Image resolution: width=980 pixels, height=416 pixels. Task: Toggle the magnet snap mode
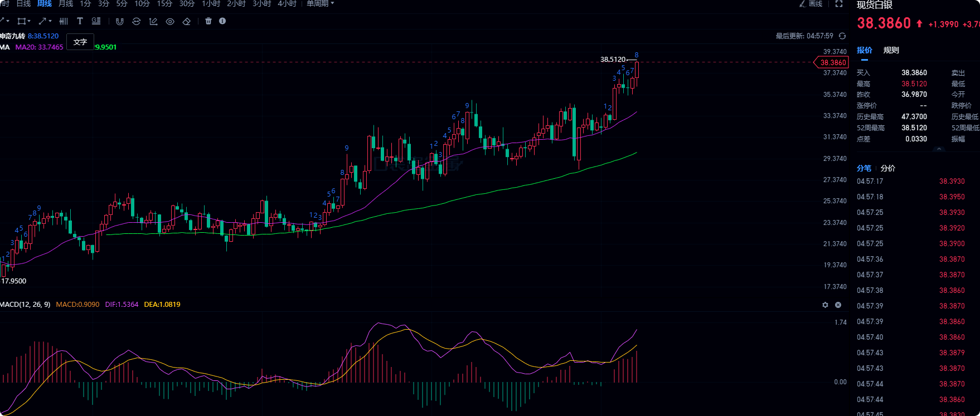coord(119,21)
